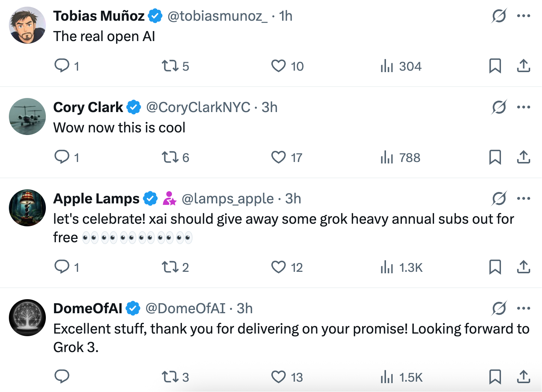Reply to Tobias Muñoz's post

(62, 66)
